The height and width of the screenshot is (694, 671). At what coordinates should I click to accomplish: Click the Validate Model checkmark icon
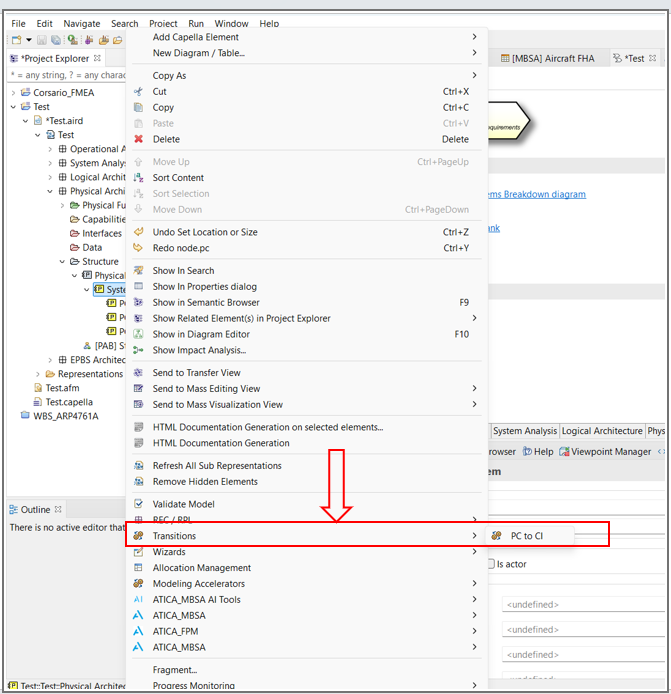point(139,504)
